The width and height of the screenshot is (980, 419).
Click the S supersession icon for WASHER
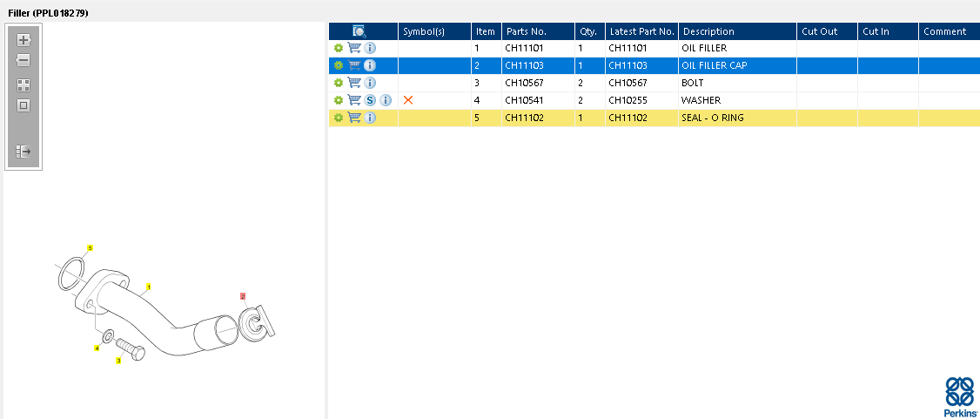pos(370,100)
